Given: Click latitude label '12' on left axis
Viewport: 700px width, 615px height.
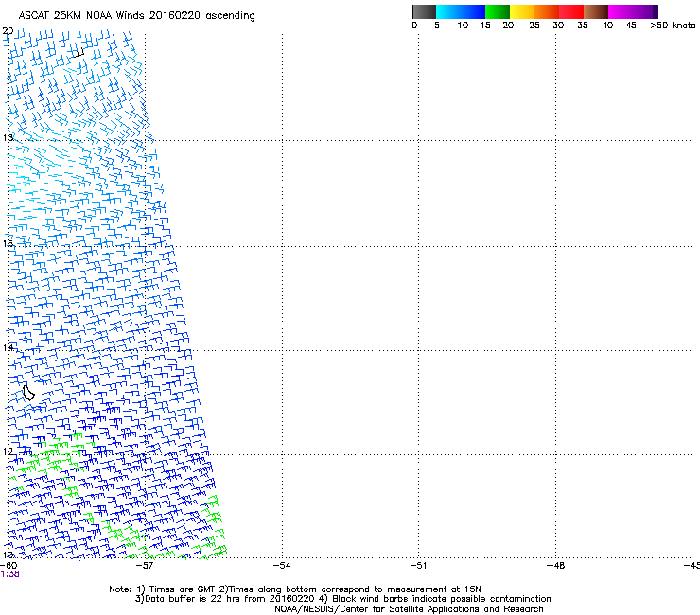Looking at the screenshot, I should pyautogui.click(x=8, y=451).
